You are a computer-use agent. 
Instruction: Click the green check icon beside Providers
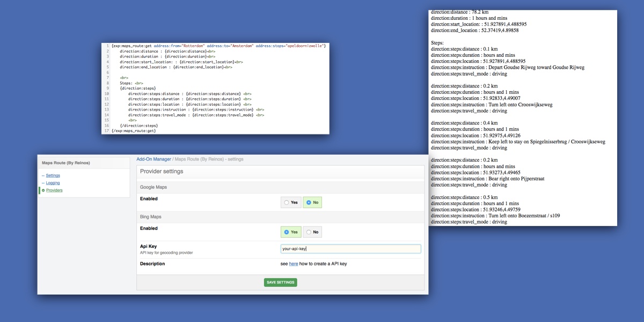click(x=43, y=191)
